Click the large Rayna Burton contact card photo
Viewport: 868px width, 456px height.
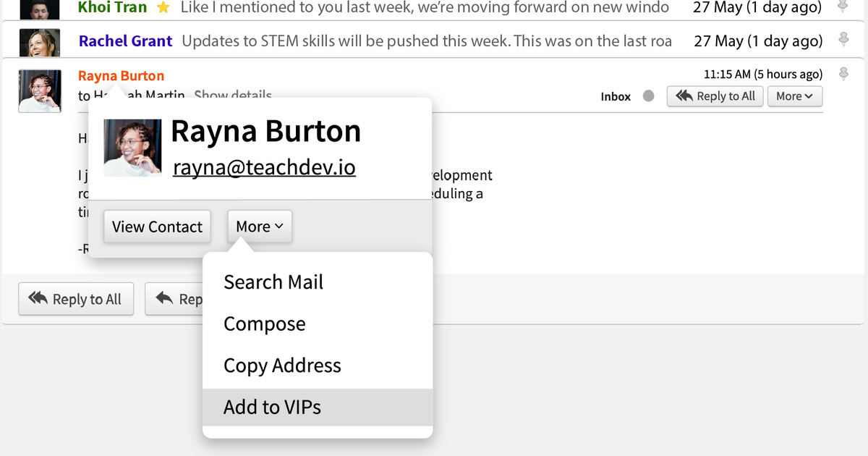(132, 148)
